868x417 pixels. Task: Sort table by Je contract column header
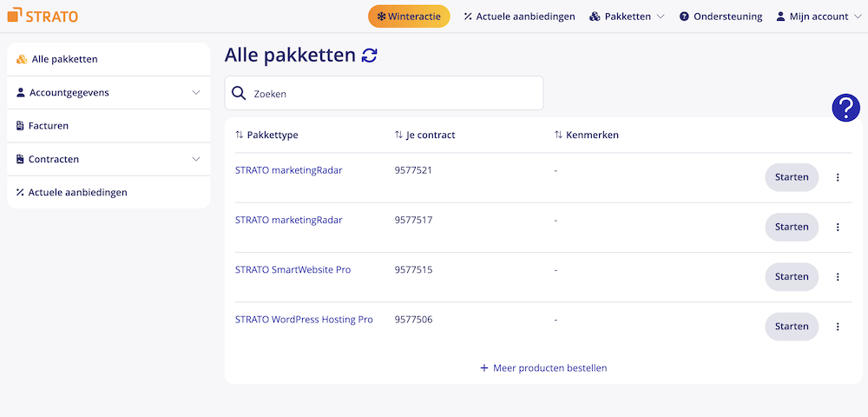pos(425,136)
